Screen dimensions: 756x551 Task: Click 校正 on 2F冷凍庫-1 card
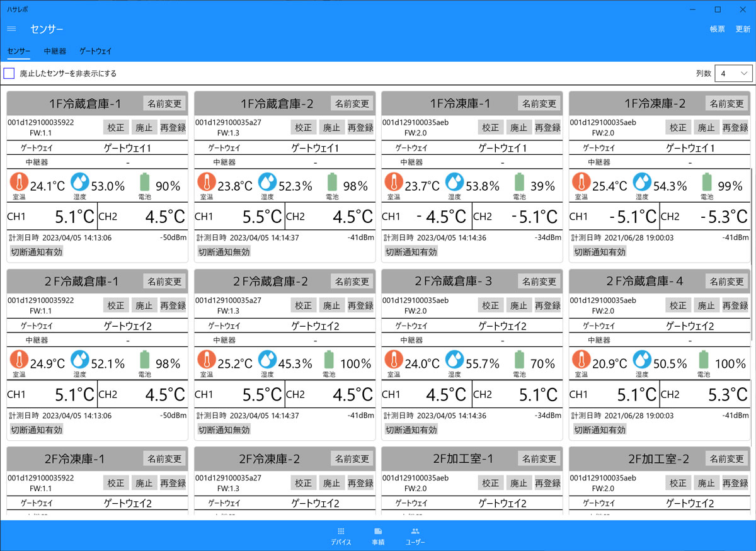coord(116,483)
